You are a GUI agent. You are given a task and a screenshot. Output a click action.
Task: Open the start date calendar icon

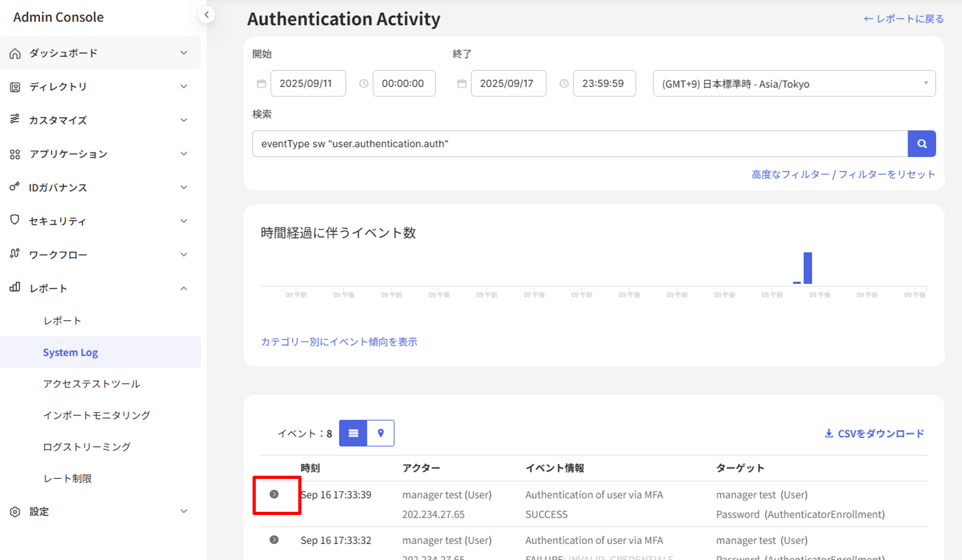(x=261, y=83)
